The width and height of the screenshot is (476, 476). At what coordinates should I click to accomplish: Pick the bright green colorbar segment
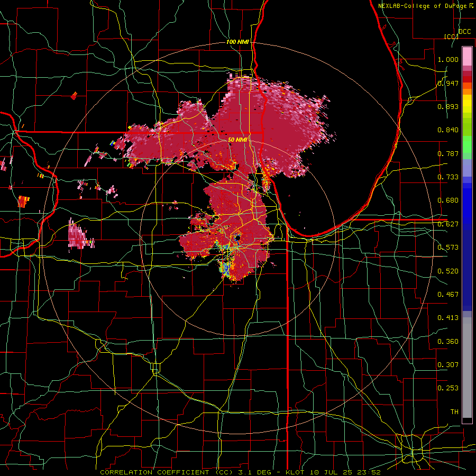467,144
